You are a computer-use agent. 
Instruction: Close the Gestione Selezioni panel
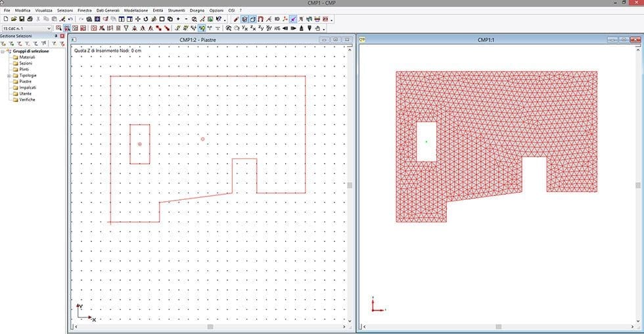click(62, 36)
